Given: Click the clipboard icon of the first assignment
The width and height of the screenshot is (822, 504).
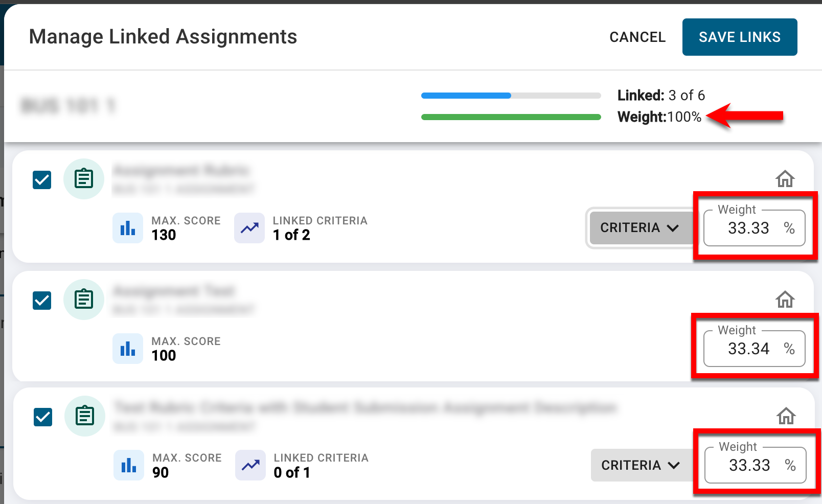Looking at the screenshot, I should 84,179.
